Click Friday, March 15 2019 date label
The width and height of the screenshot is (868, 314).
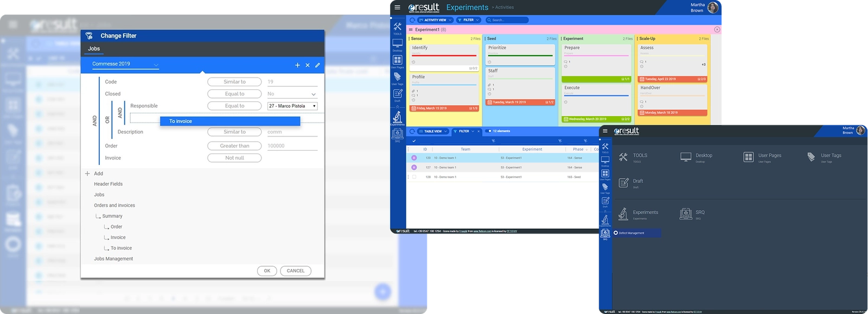(432, 108)
